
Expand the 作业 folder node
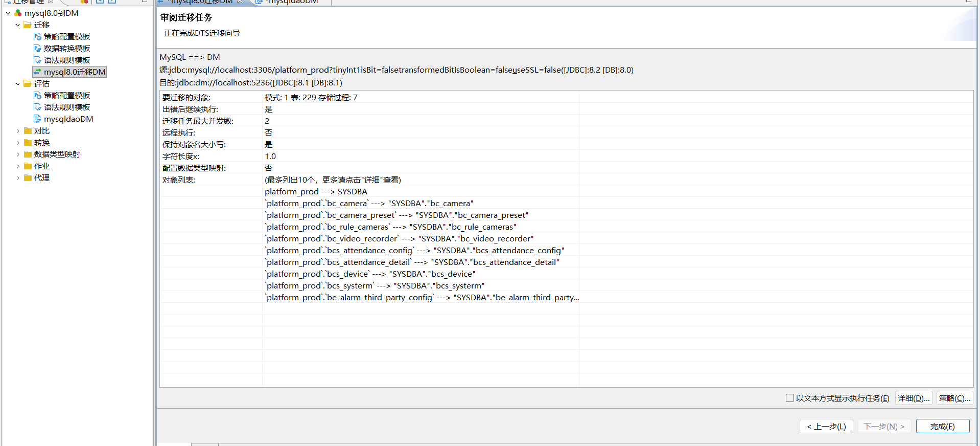coord(18,166)
